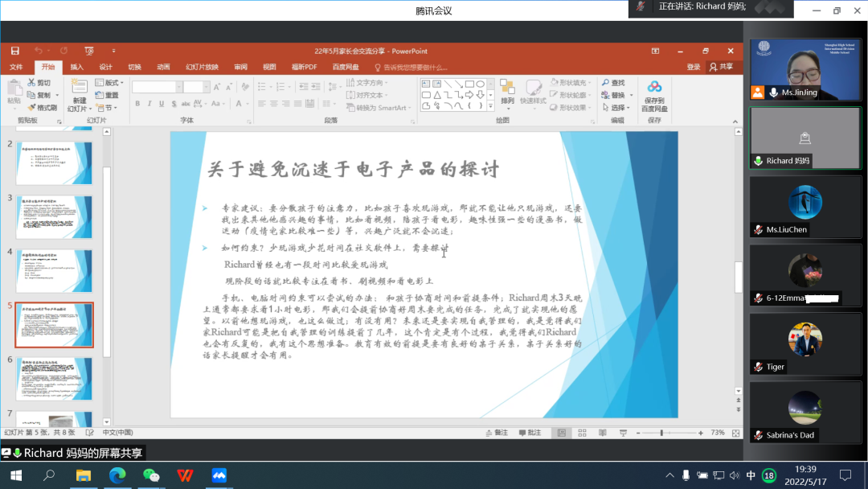This screenshot has height=489, width=868.
Task: Open Text Direction (文字方向) dropdown
Action: 367,83
